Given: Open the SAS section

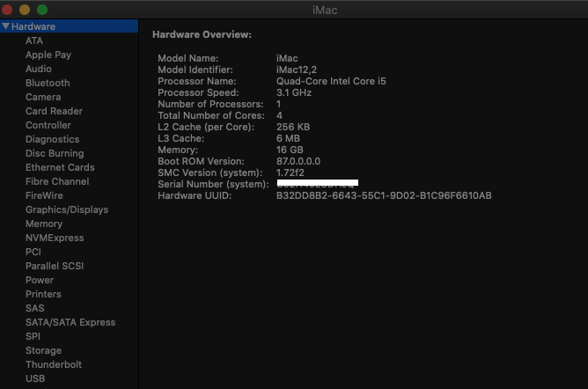Looking at the screenshot, I should [x=35, y=308].
